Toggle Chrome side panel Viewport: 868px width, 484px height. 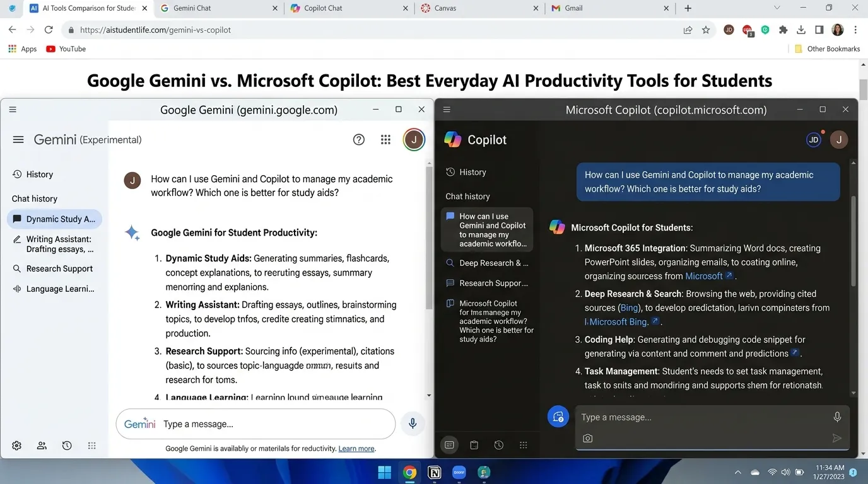point(819,30)
